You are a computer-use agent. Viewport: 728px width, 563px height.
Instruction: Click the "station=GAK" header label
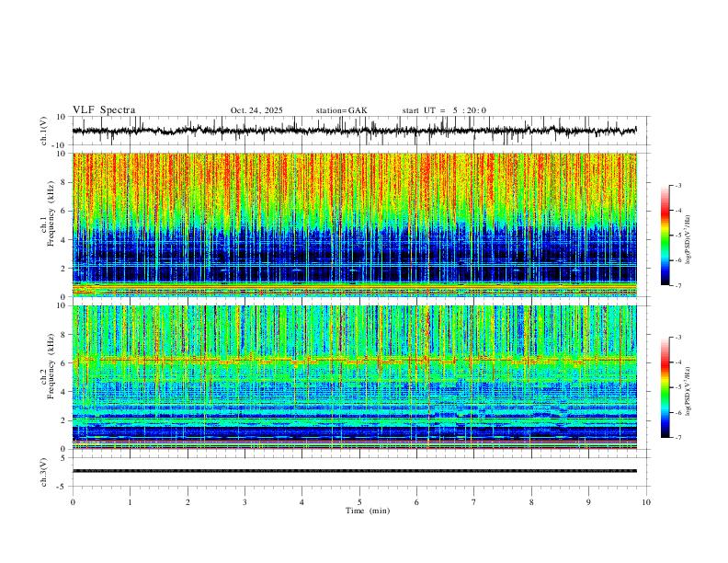pos(341,110)
